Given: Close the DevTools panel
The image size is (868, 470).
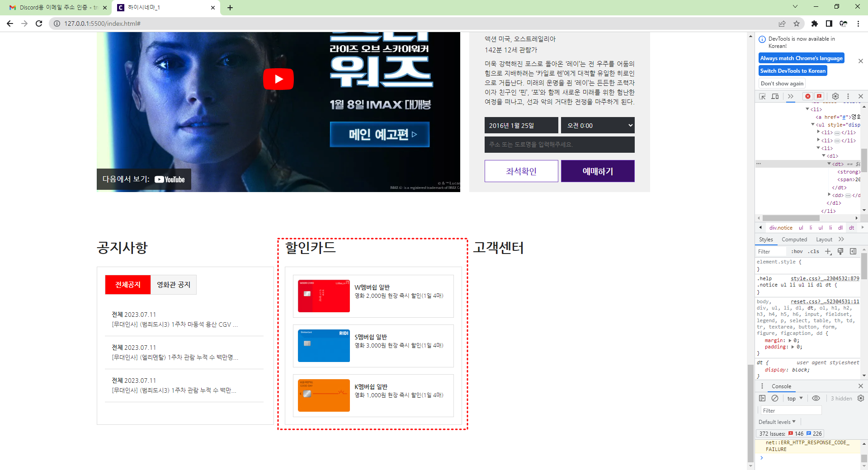Looking at the screenshot, I should (x=861, y=96).
